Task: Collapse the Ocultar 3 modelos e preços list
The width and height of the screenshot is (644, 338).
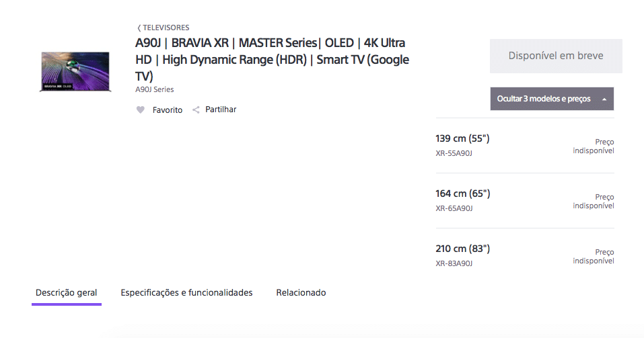Action: pyautogui.click(x=552, y=99)
